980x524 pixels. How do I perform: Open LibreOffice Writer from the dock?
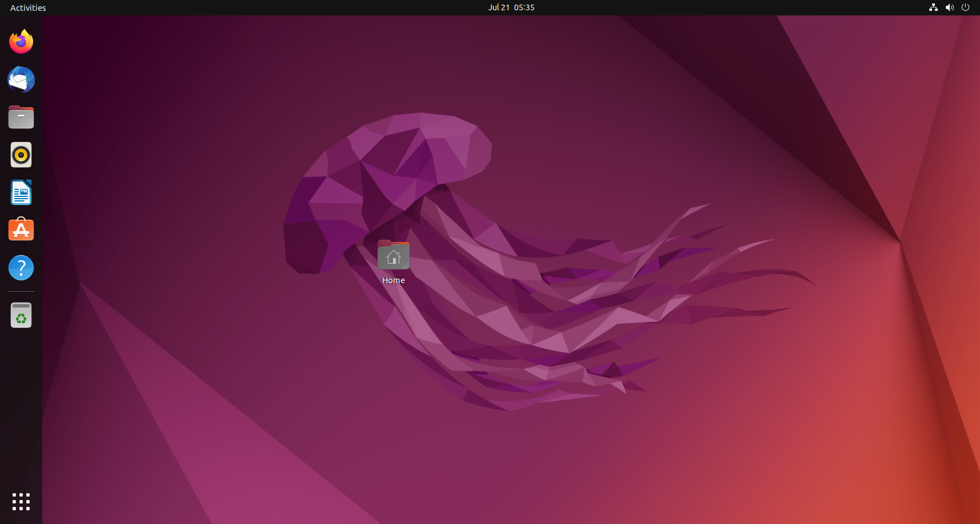click(21, 192)
